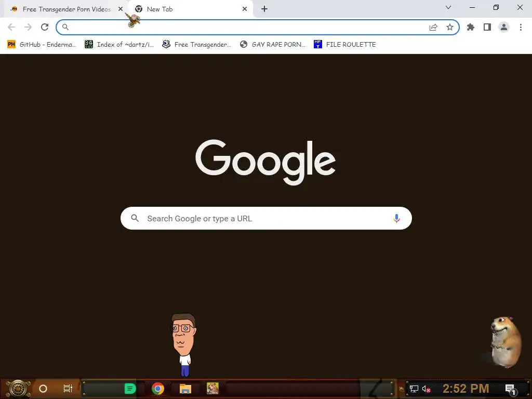
Task: Open network settings from the system tray
Action: click(414, 389)
